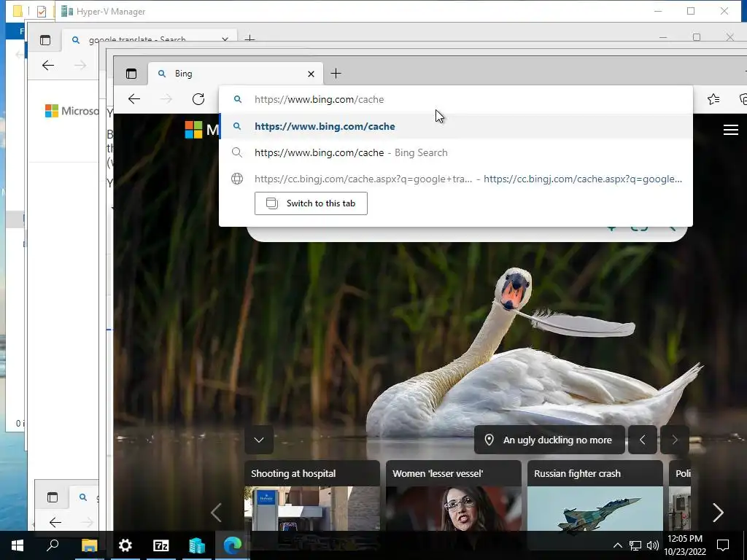Open File Explorer from the taskbar
Viewport: 747px width, 560px height.
click(89, 545)
